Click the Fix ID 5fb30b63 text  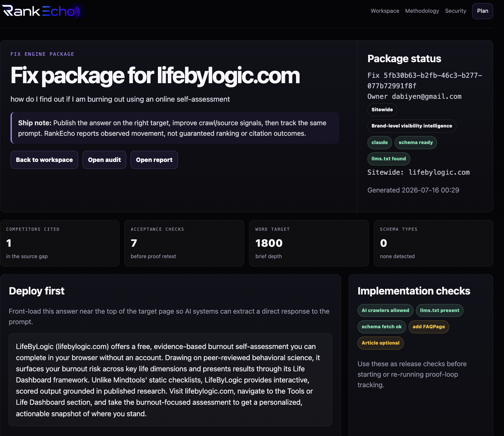[425, 81]
